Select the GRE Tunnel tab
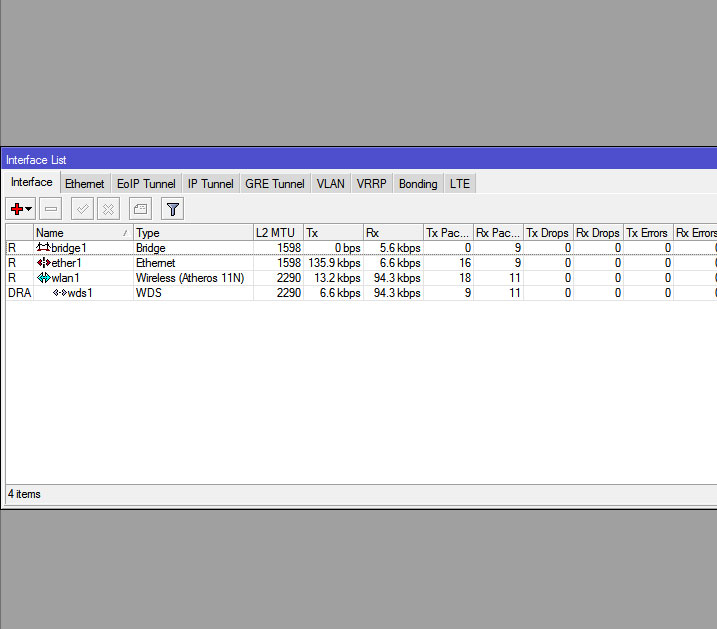Screen dimensions: 717x629 click(275, 184)
